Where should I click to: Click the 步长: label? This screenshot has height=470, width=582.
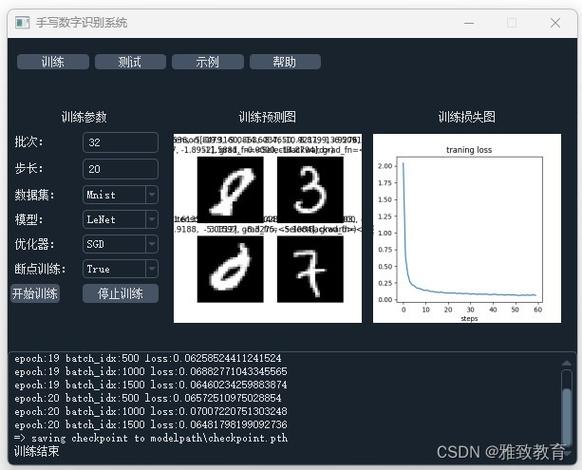[29, 169]
